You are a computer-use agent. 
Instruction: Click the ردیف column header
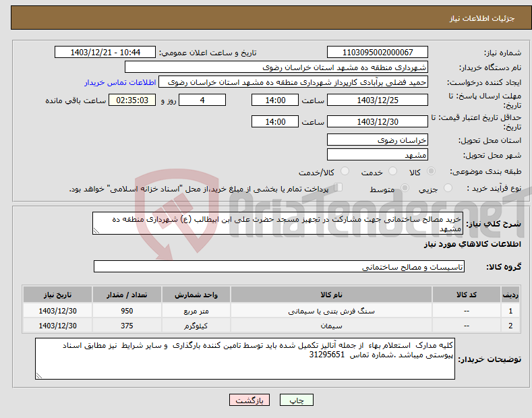coord(510,295)
